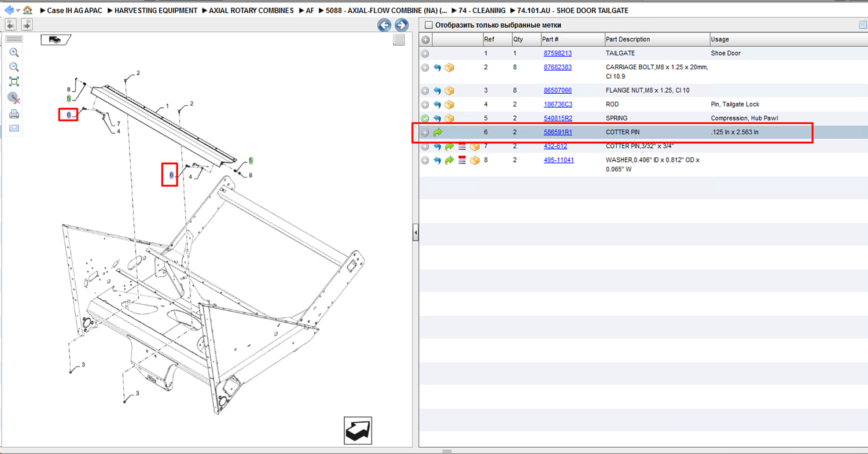Print the parts diagram

[x=14, y=114]
